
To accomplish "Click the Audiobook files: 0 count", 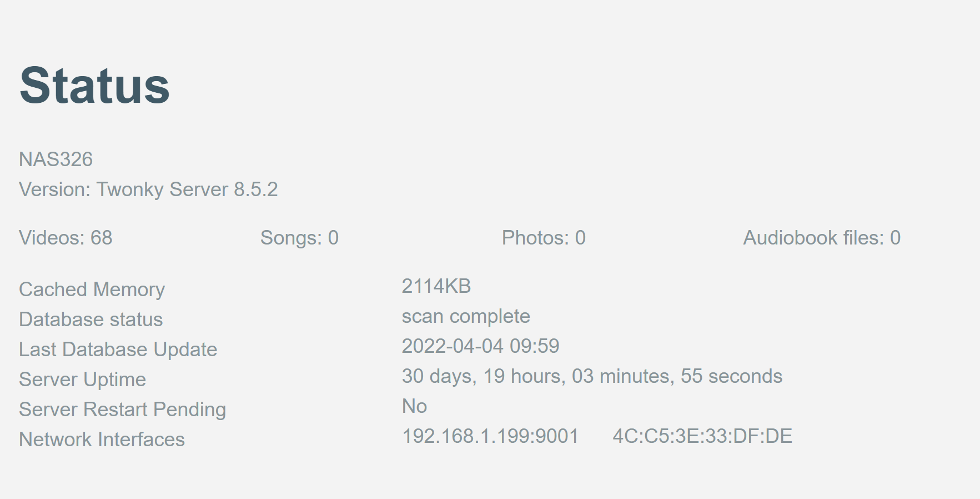I will (x=822, y=238).
